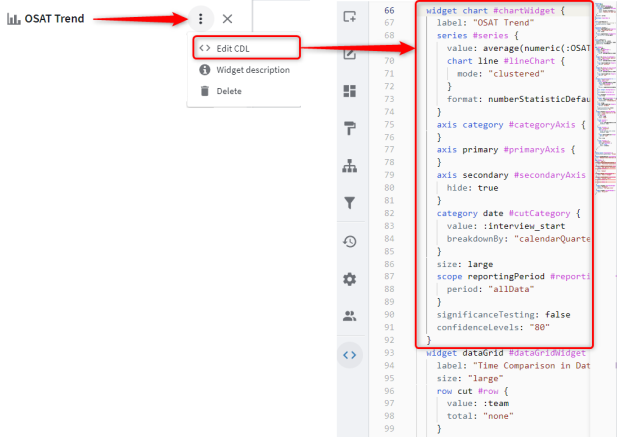Screen dimensions: 617x437
Task: Click the 'size: large' code line
Action: (465, 264)
